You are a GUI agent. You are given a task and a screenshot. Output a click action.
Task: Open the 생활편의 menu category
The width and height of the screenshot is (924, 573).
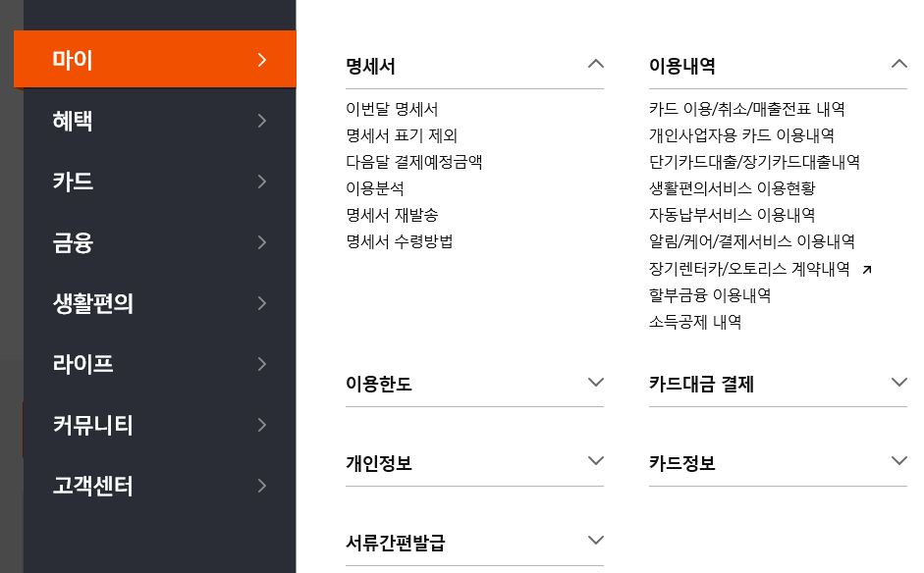coord(160,303)
